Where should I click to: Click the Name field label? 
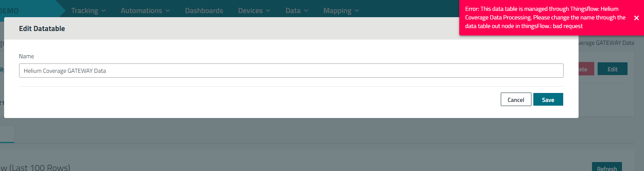tap(27, 56)
